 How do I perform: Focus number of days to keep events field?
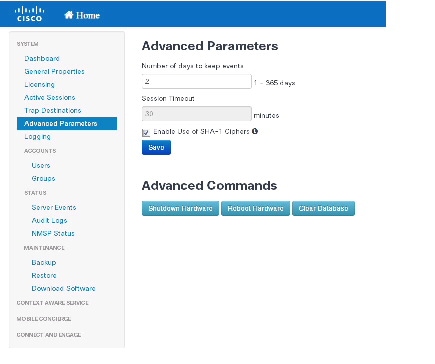point(197,81)
